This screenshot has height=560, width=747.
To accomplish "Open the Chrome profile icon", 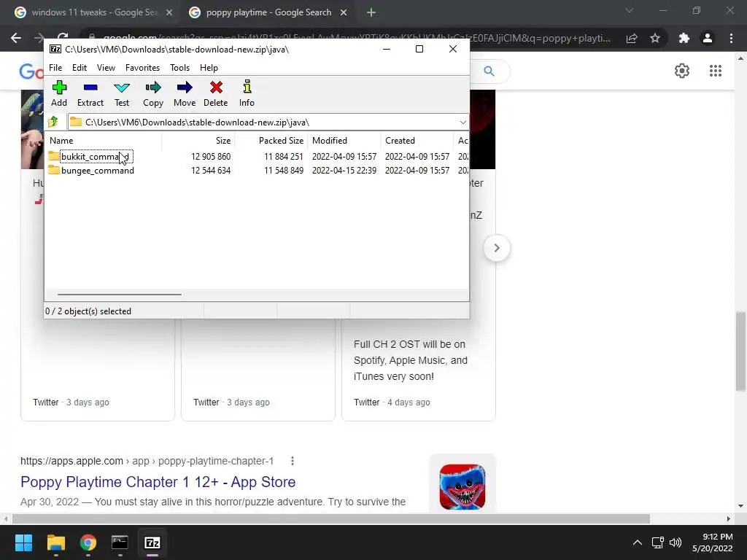I will (708, 38).
